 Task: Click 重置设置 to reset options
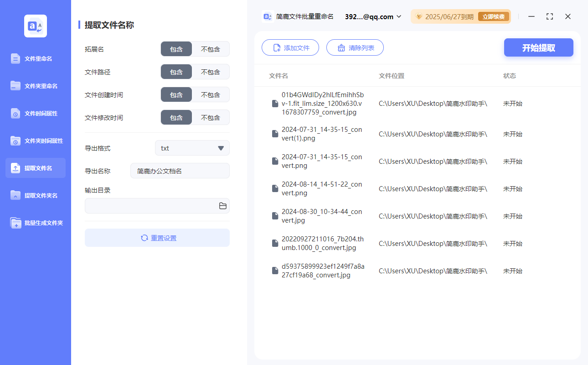[157, 237]
